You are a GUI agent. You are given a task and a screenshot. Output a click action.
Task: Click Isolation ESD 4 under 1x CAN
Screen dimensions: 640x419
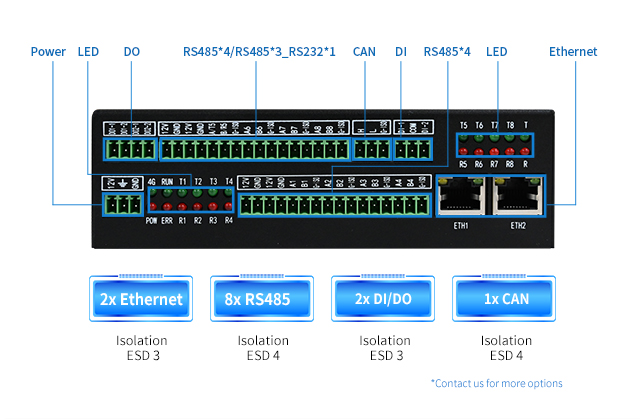[506, 348]
